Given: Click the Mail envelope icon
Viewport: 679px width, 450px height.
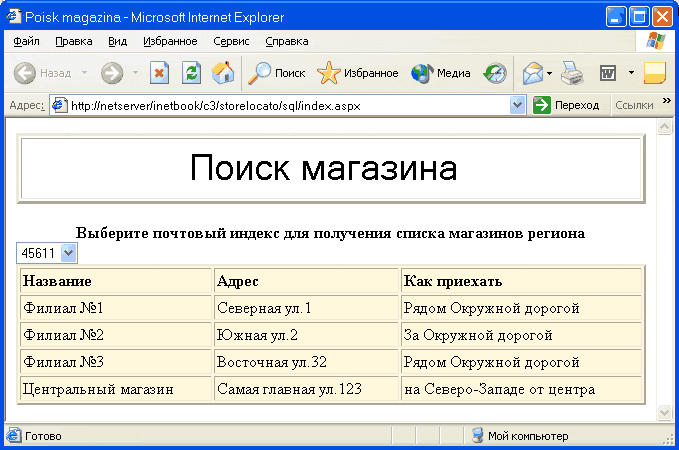Looking at the screenshot, I should 533,73.
